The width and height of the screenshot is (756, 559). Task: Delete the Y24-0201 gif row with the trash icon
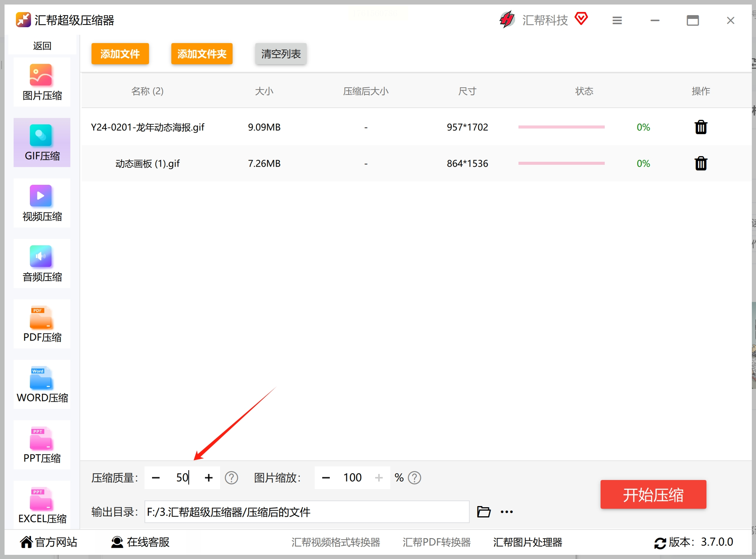pyautogui.click(x=700, y=127)
